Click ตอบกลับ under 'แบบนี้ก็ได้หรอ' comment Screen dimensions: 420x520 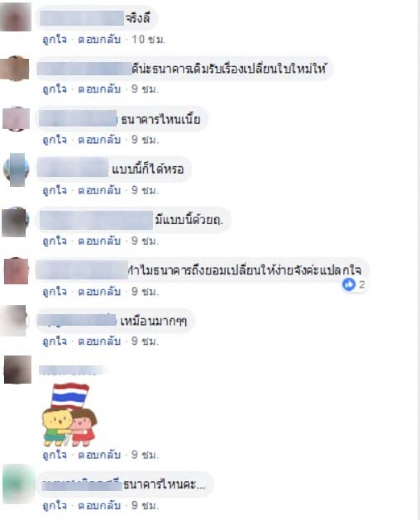(99, 190)
